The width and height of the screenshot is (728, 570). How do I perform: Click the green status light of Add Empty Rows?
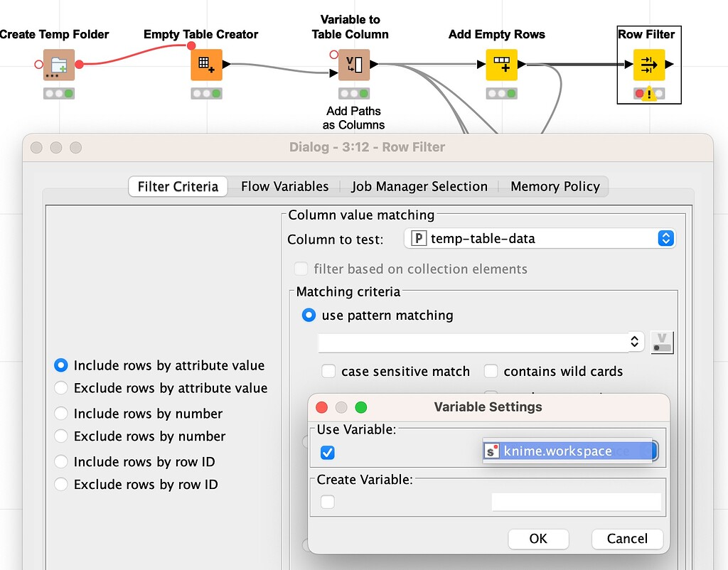click(x=510, y=92)
